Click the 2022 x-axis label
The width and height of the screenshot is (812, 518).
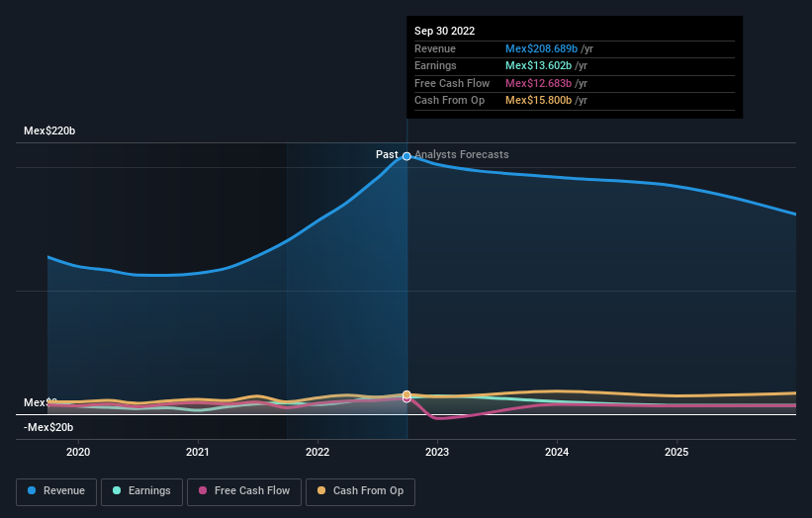click(x=317, y=453)
